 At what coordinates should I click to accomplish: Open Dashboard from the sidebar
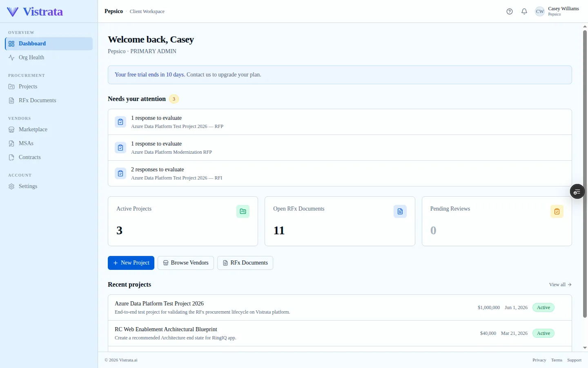49,44
